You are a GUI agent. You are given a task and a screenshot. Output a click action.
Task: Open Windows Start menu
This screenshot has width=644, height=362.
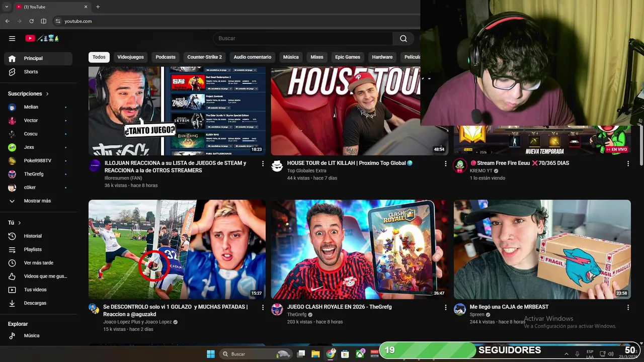pyautogui.click(x=211, y=354)
